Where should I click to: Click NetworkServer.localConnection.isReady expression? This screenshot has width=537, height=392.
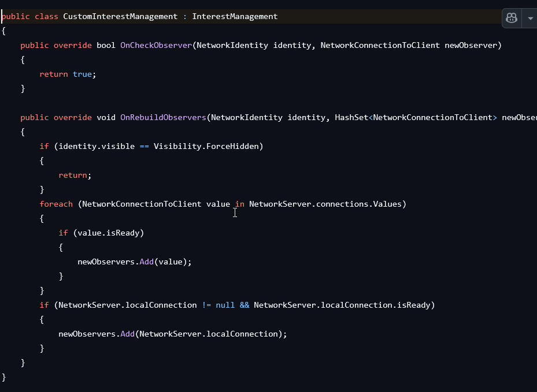click(x=342, y=305)
